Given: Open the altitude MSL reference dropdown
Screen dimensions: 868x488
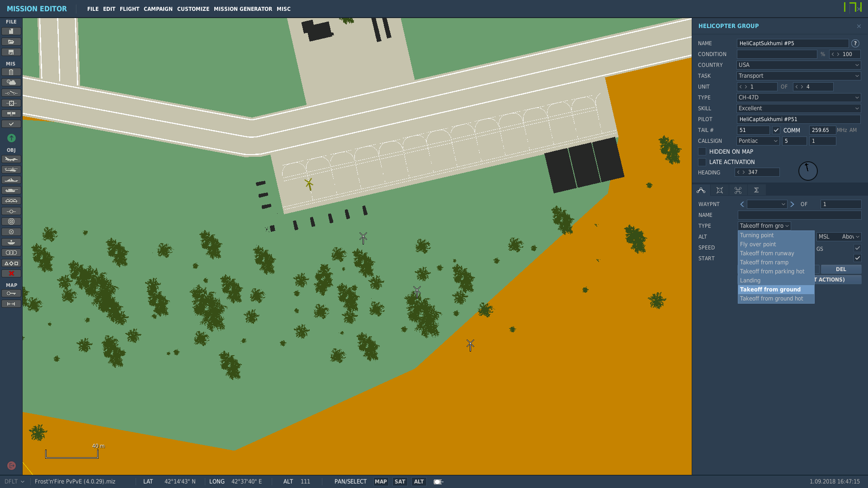Looking at the screenshot, I should click(839, 237).
